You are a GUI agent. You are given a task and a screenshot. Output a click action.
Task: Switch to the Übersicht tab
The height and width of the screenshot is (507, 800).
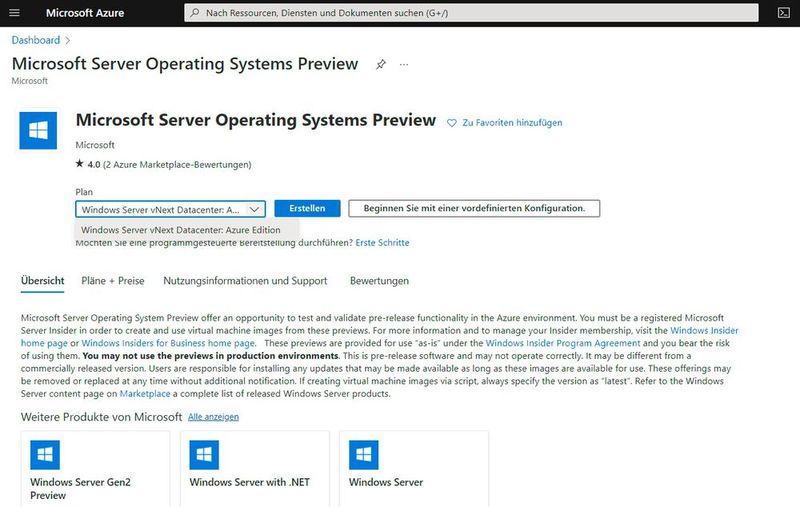click(42, 281)
